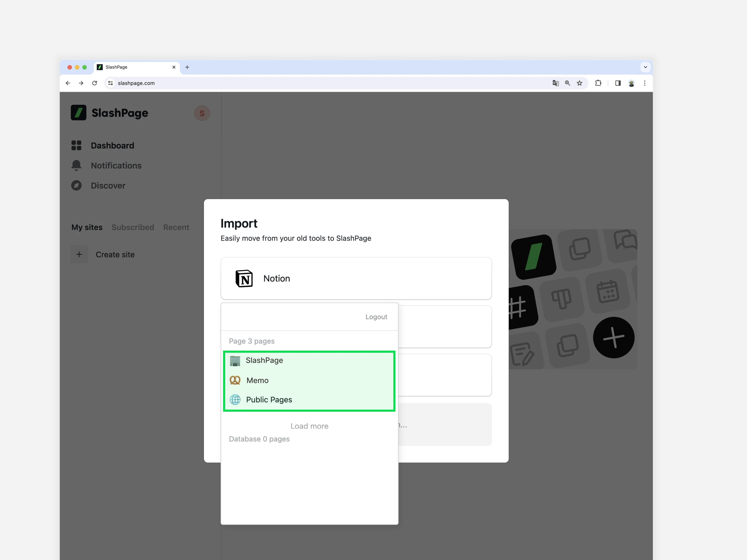Reload the page with the refresh icon
The width and height of the screenshot is (747, 560).
95,83
